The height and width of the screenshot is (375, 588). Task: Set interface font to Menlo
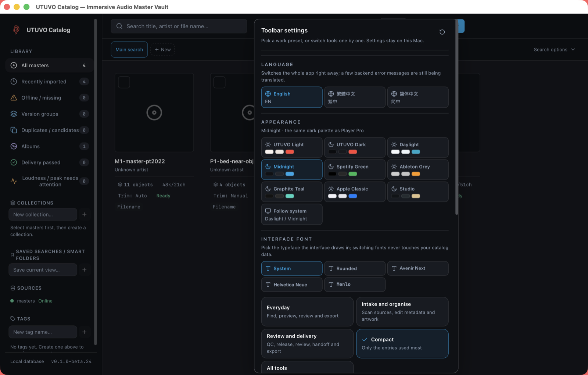[x=355, y=285]
